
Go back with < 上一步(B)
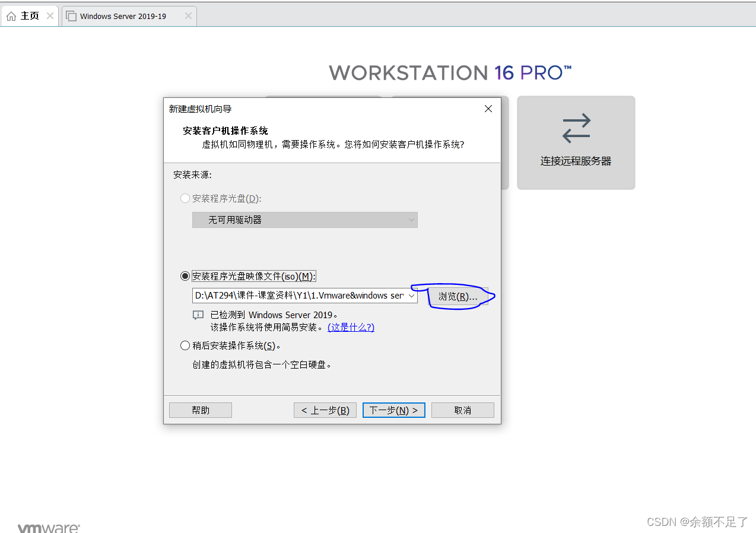coord(325,410)
